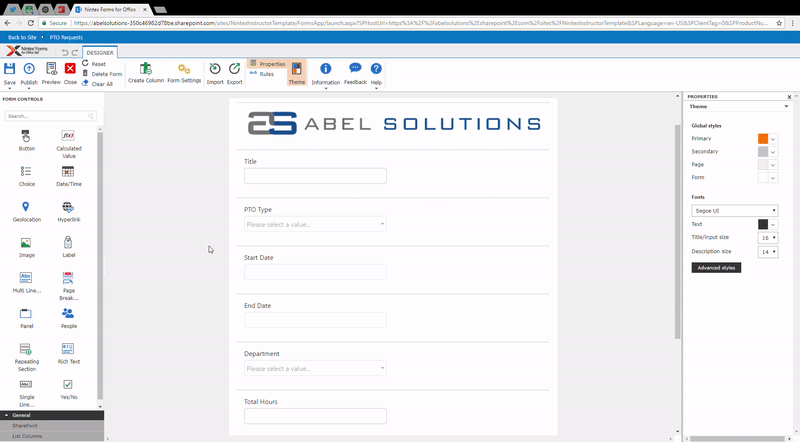Select the Hyperlink control
The image size is (800, 442).
(x=68, y=212)
